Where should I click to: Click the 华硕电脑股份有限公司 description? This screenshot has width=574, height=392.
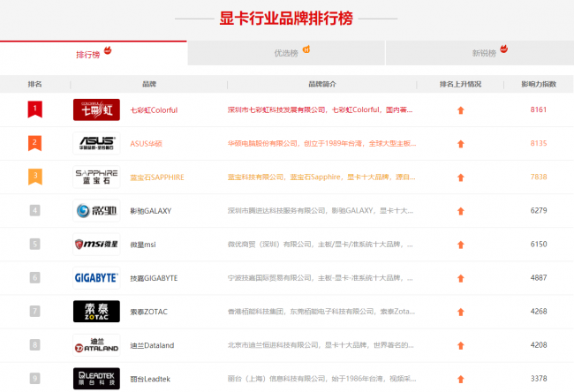(321, 144)
